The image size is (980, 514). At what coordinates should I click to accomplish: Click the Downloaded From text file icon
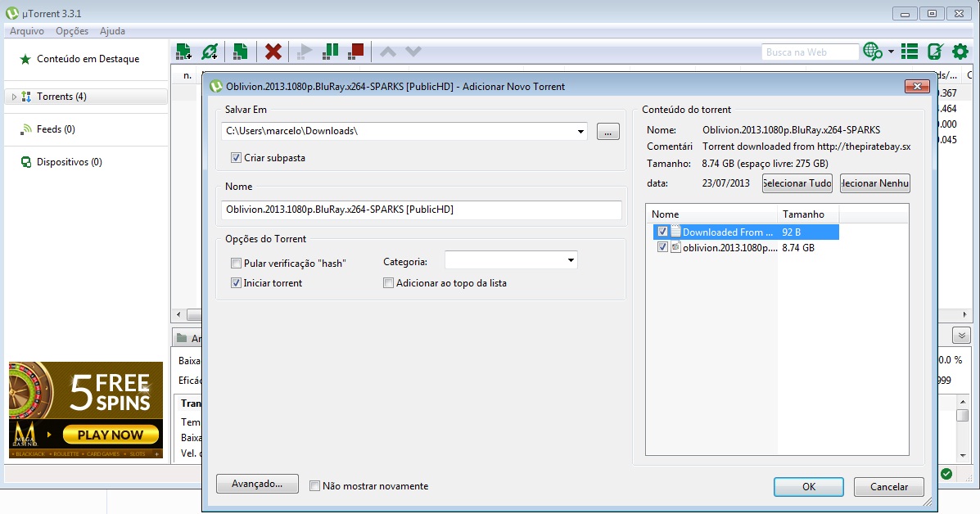(675, 231)
